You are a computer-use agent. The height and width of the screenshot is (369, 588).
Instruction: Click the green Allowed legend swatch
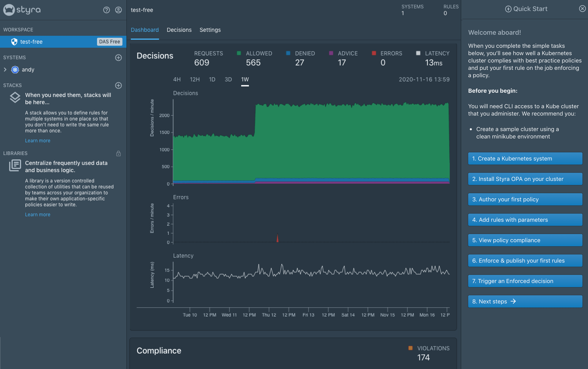(x=239, y=53)
